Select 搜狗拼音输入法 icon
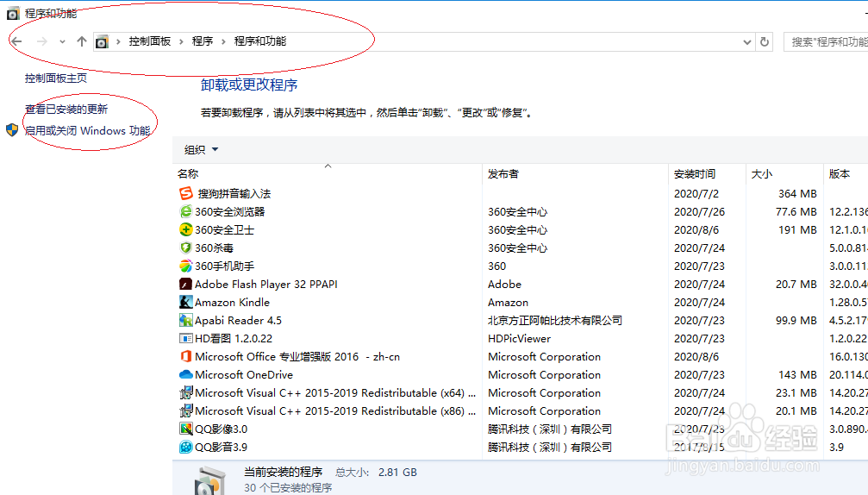 [x=186, y=193]
